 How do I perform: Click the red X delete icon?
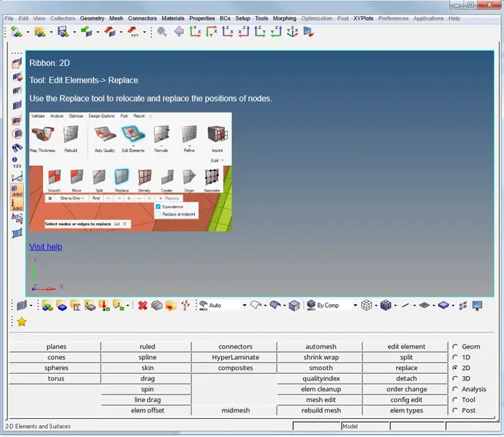coord(143,306)
